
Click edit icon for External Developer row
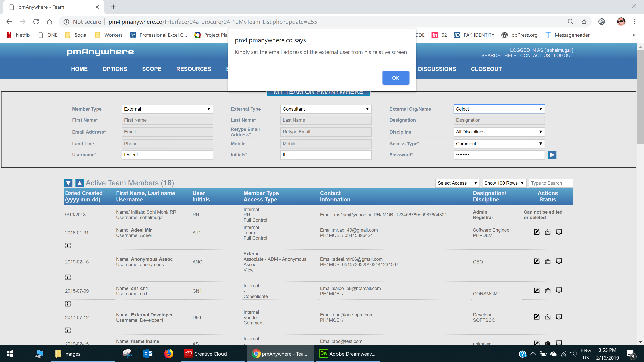(x=536, y=317)
